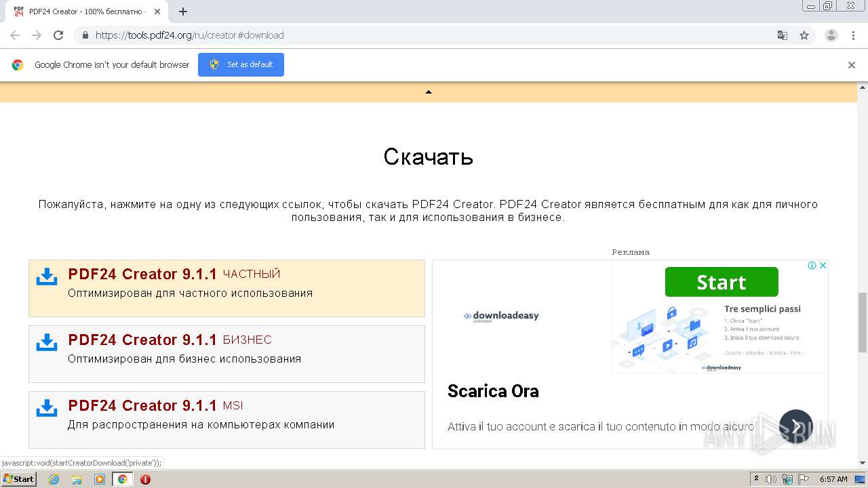The image size is (868, 488).
Task: Click download icon for БИЗНЕС version
Action: coord(47,342)
